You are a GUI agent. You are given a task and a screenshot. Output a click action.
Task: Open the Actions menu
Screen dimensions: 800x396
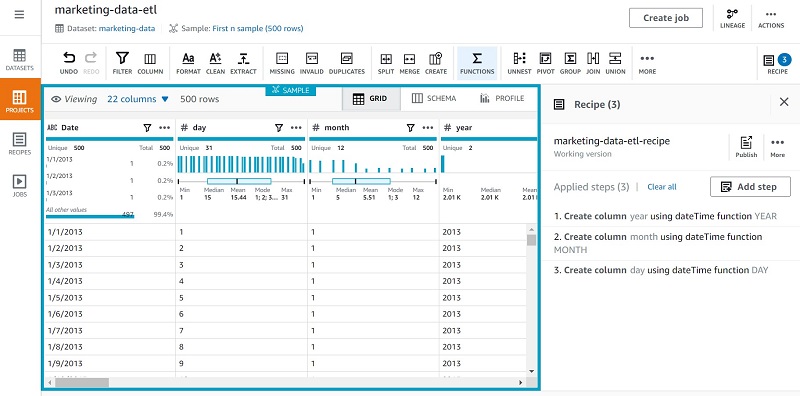pyautogui.click(x=771, y=18)
